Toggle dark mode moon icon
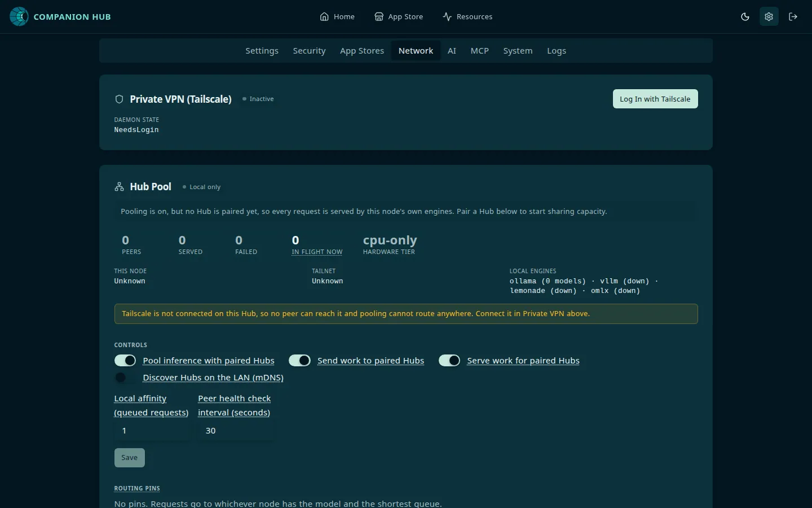Viewport: 812px width, 508px height. coord(745,16)
